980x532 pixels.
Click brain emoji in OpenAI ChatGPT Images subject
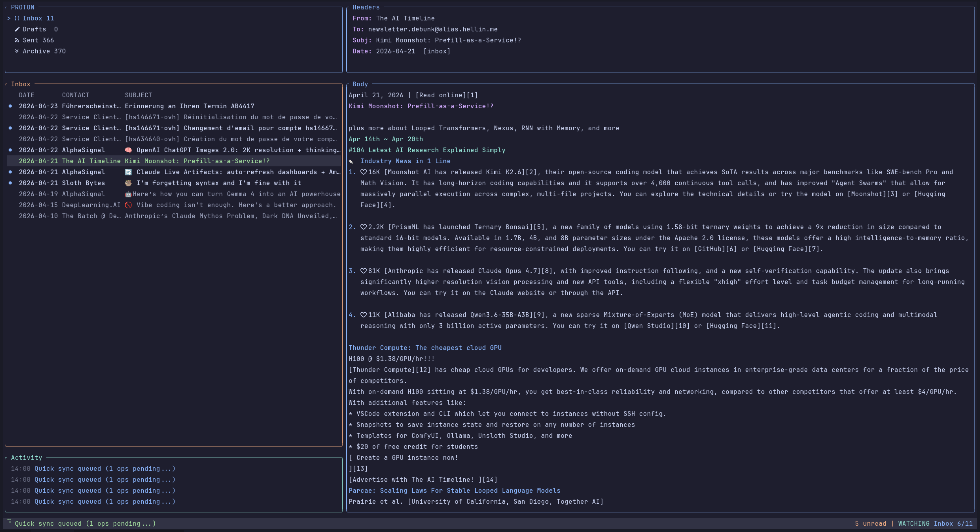click(x=128, y=150)
